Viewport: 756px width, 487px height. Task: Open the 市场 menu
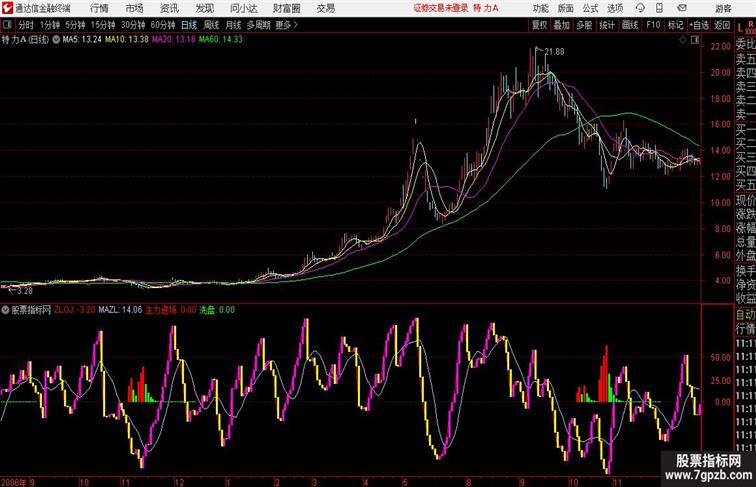(x=135, y=8)
